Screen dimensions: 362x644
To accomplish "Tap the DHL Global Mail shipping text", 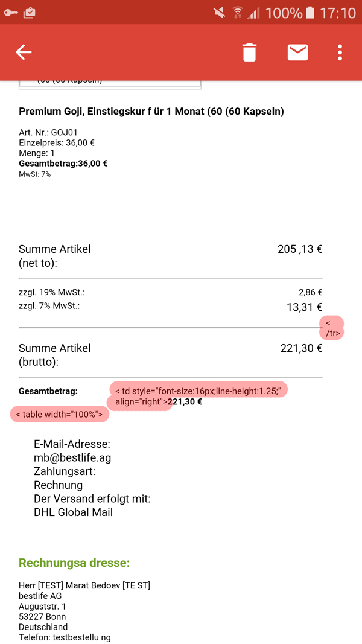I will [73, 512].
